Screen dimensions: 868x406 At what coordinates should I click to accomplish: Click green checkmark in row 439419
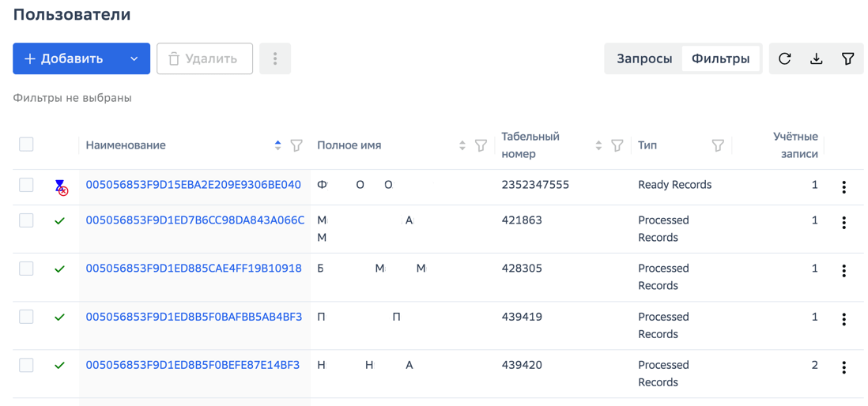click(60, 318)
